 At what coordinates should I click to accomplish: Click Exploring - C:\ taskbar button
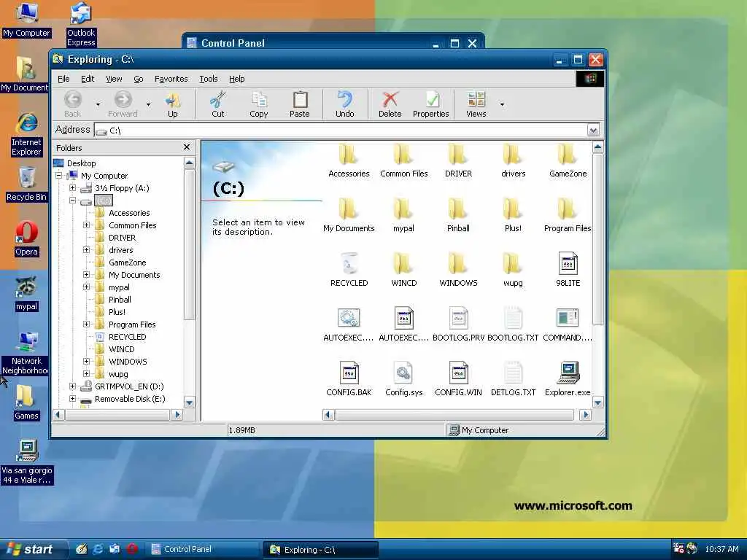(321, 550)
